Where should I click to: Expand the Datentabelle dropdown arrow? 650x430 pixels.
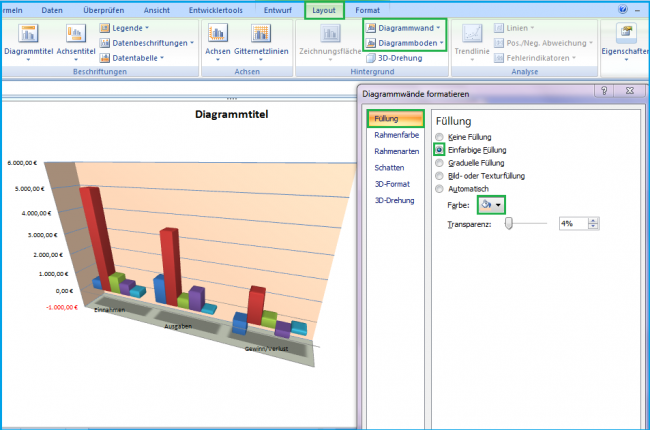(162, 58)
